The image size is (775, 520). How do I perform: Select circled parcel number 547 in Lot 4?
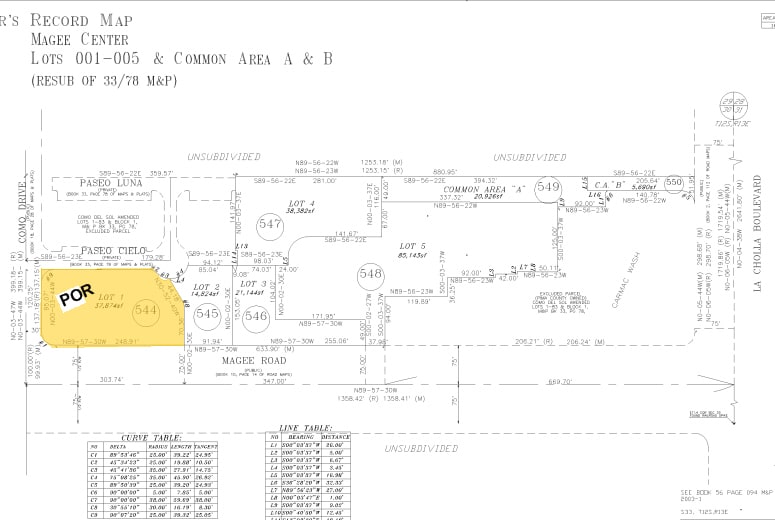pos(270,225)
